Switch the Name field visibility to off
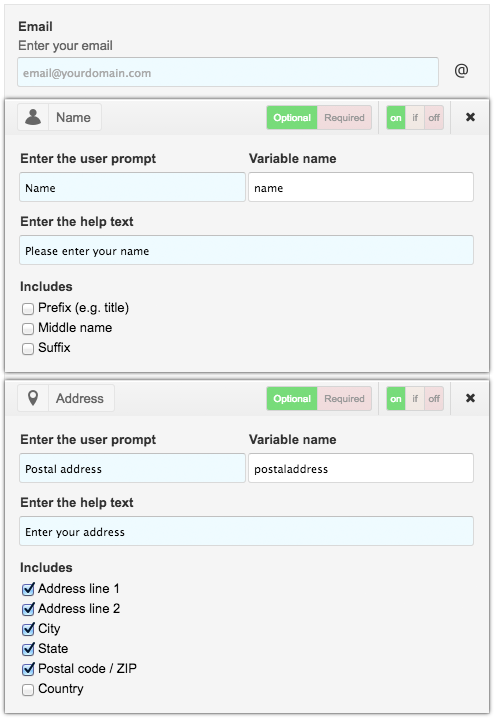The image size is (495, 720). (x=434, y=118)
